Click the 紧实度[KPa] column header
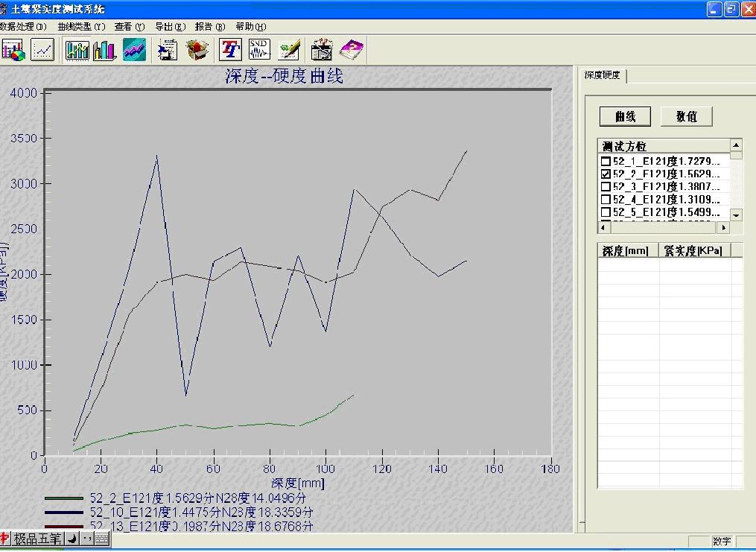756x552 pixels. click(693, 251)
